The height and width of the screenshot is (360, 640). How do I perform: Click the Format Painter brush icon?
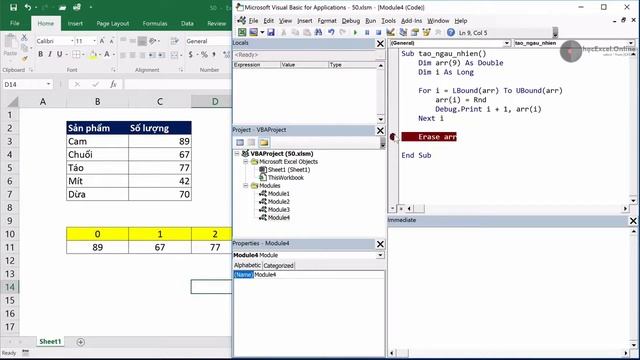pos(24,59)
